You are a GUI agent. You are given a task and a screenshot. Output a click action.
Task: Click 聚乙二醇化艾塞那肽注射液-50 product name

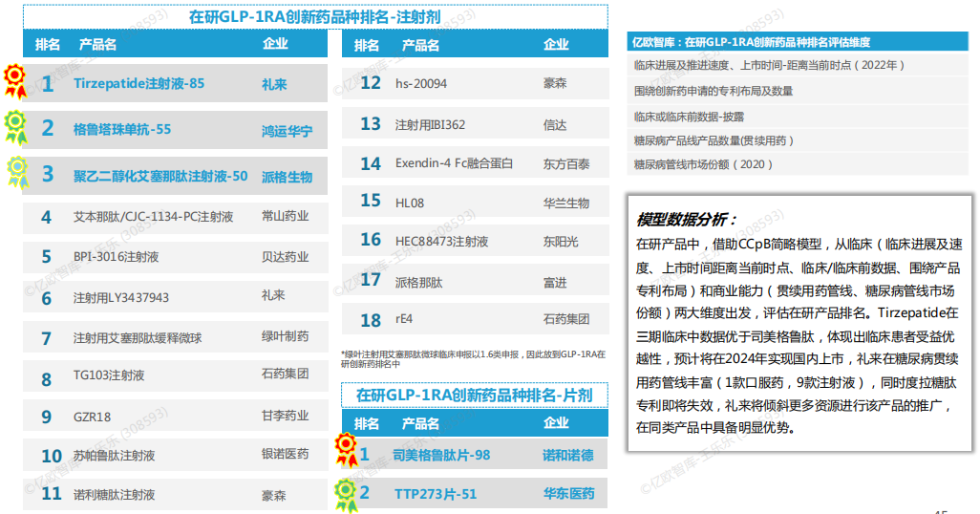pyautogui.click(x=160, y=177)
